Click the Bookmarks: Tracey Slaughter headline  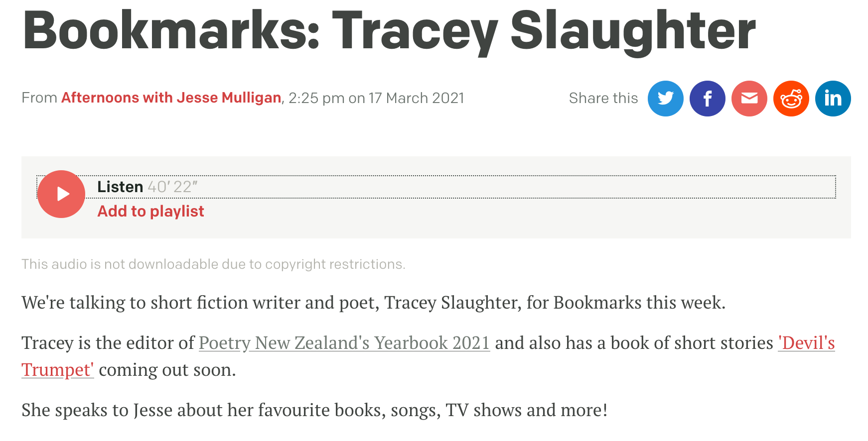[x=389, y=31]
